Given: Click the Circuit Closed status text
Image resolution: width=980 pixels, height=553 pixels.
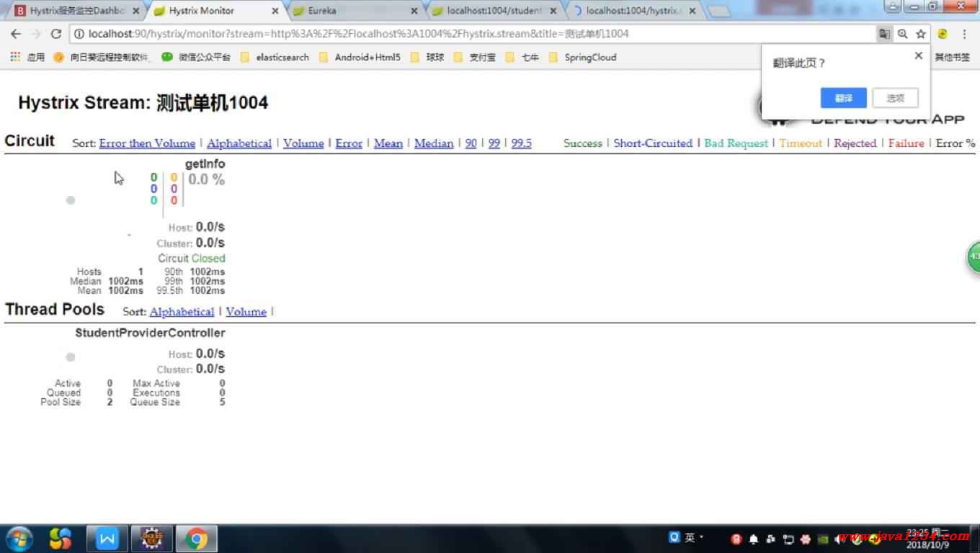Looking at the screenshot, I should point(192,258).
